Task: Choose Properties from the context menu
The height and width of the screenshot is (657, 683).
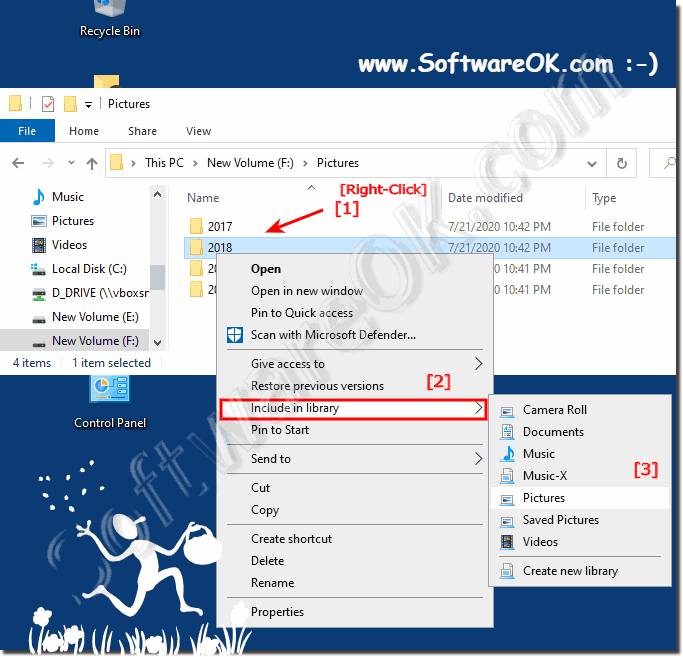Action: click(x=355, y=612)
